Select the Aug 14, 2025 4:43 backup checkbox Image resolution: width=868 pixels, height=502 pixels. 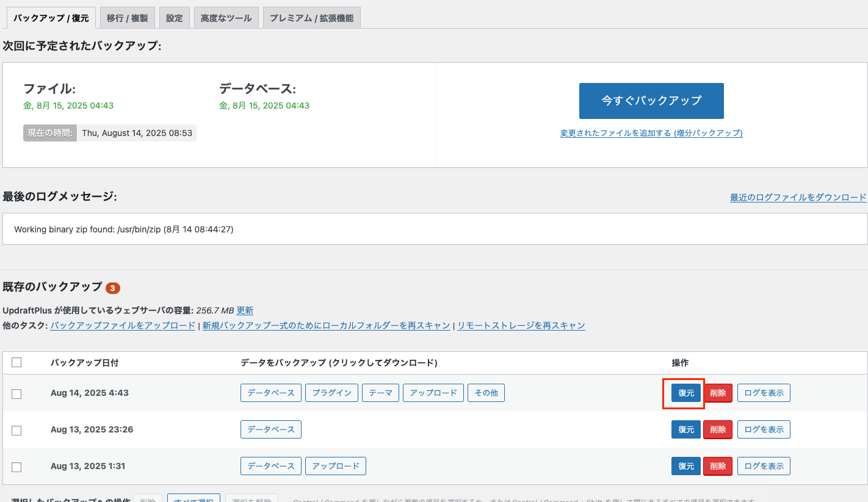coord(17,393)
